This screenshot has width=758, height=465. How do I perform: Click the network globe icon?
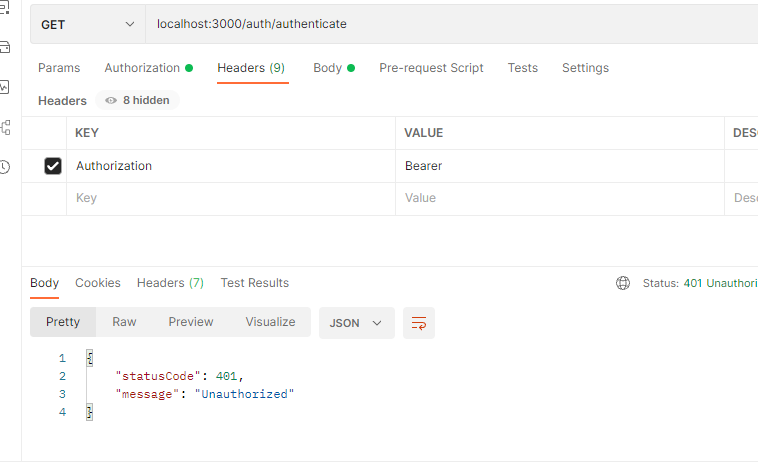coord(623,283)
